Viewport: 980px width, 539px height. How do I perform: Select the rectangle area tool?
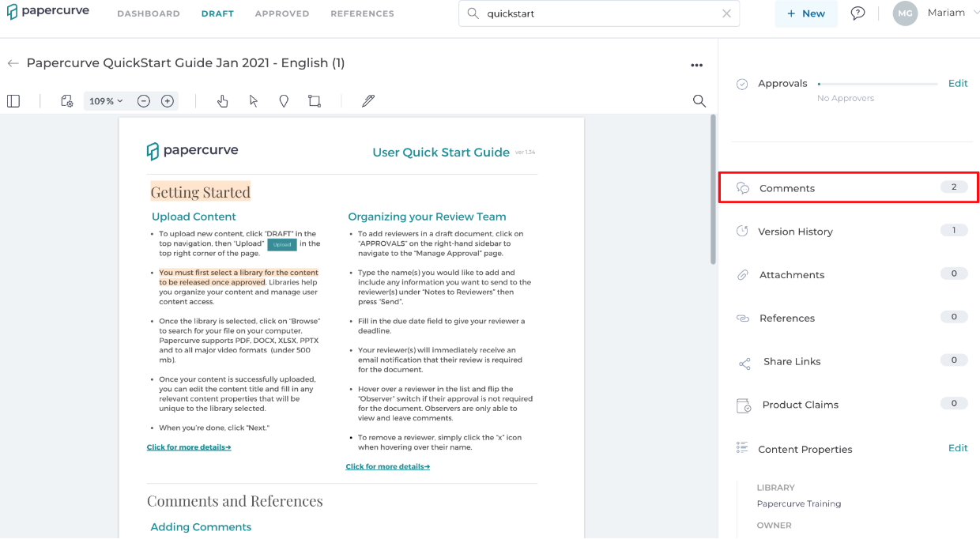[x=315, y=101]
